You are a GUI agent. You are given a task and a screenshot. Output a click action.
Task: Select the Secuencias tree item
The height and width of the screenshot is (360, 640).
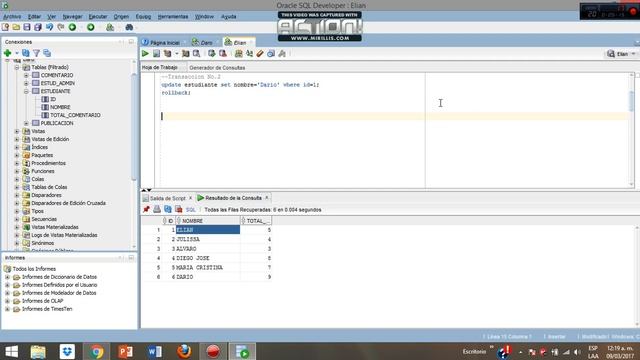point(44,219)
